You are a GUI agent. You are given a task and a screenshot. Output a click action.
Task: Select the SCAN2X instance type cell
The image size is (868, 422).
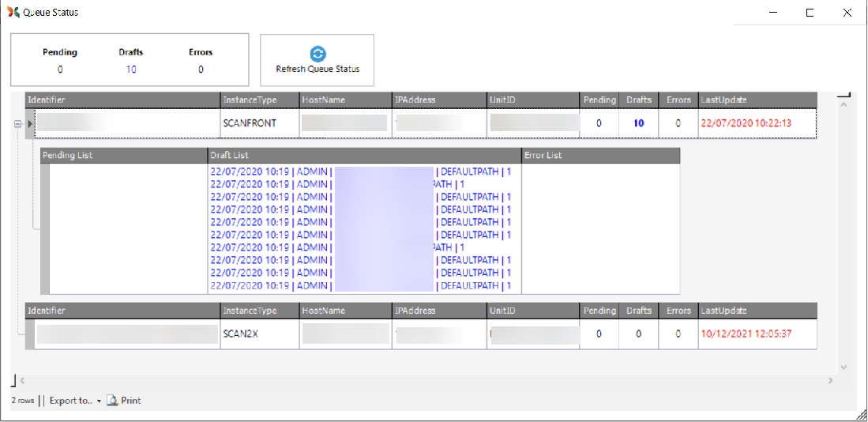point(259,333)
